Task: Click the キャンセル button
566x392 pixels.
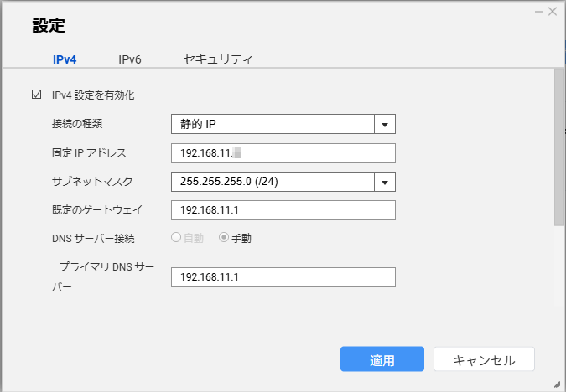Action: [484, 360]
